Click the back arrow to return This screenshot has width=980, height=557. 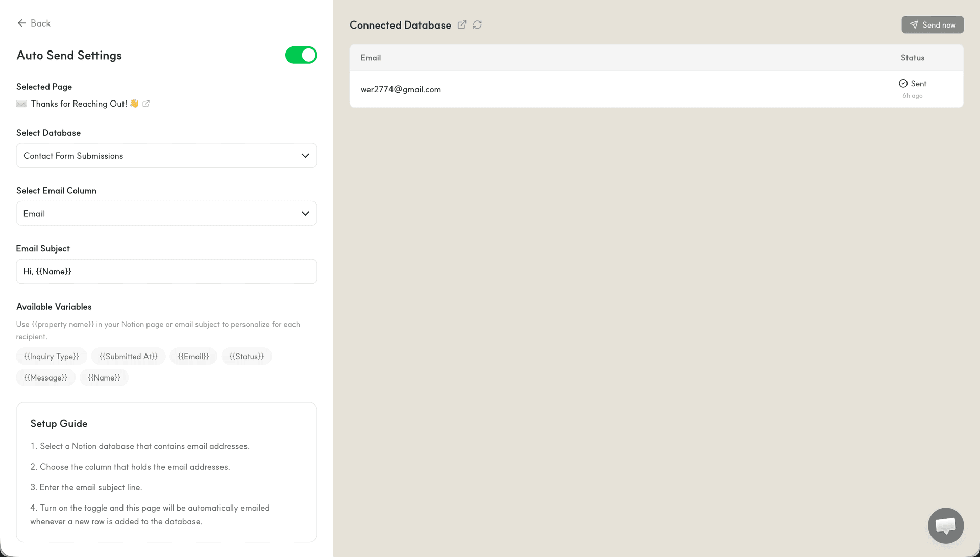click(x=21, y=23)
